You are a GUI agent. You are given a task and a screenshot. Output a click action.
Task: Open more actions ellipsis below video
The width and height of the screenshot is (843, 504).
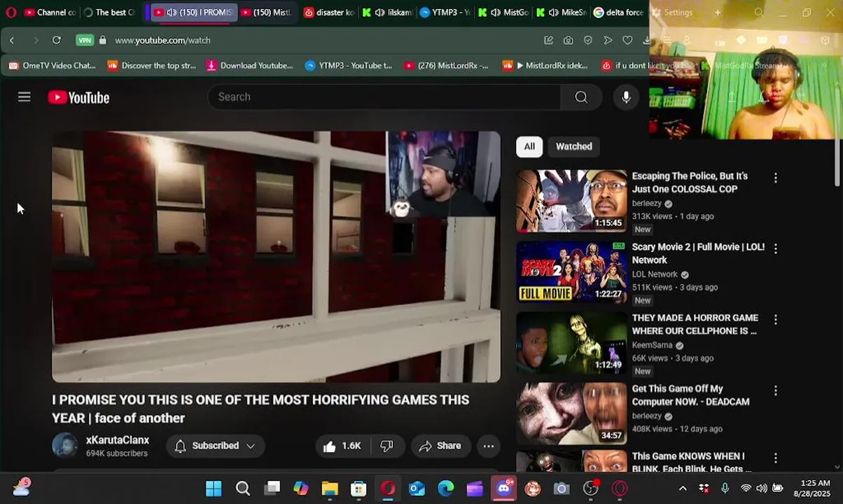pyautogui.click(x=489, y=446)
